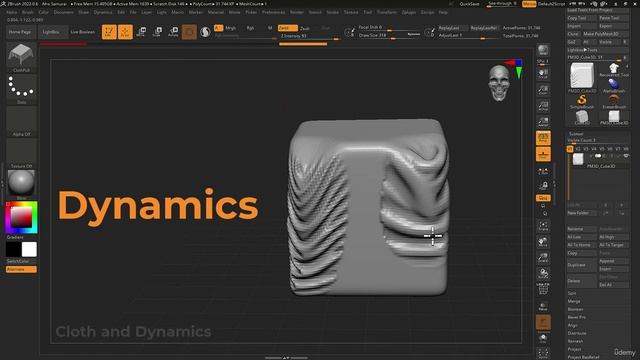The height and width of the screenshot is (360, 640).
Task: Click the Move view icon
Action: tap(543, 242)
